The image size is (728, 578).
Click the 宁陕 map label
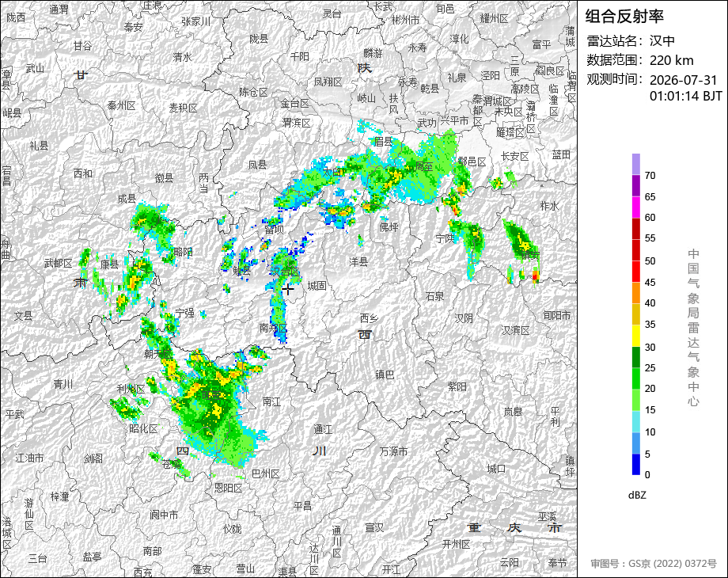coord(445,238)
